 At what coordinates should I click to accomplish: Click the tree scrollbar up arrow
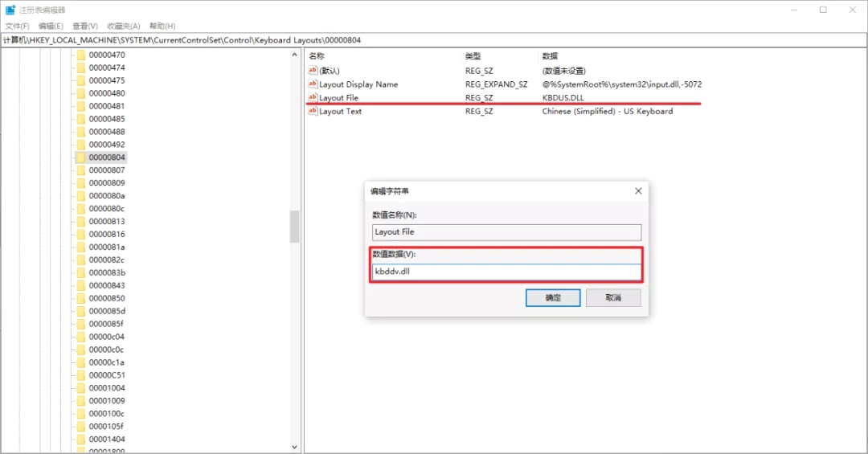click(x=294, y=55)
